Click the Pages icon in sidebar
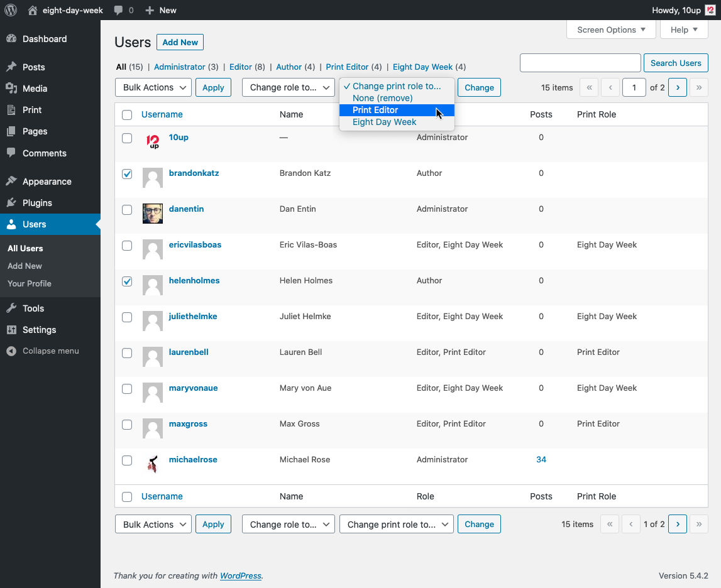721x588 pixels. pyautogui.click(x=11, y=131)
